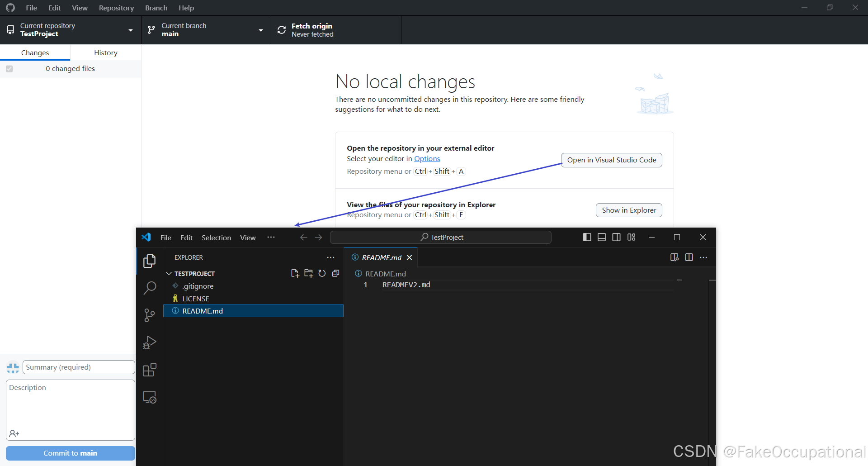Image resolution: width=868 pixels, height=466 pixels.
Task: Open VS Code Explorer view icon
Action: point(150,261)
